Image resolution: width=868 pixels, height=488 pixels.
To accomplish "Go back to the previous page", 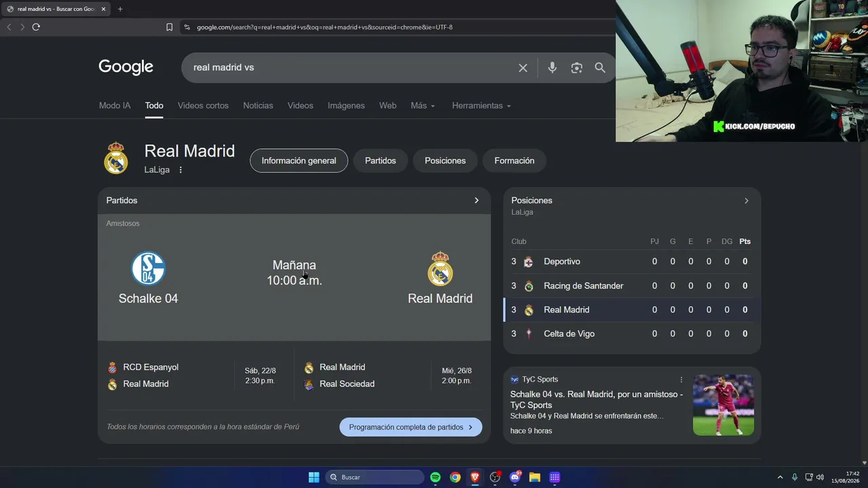I will pyautogui.click(x=9, y=27).
